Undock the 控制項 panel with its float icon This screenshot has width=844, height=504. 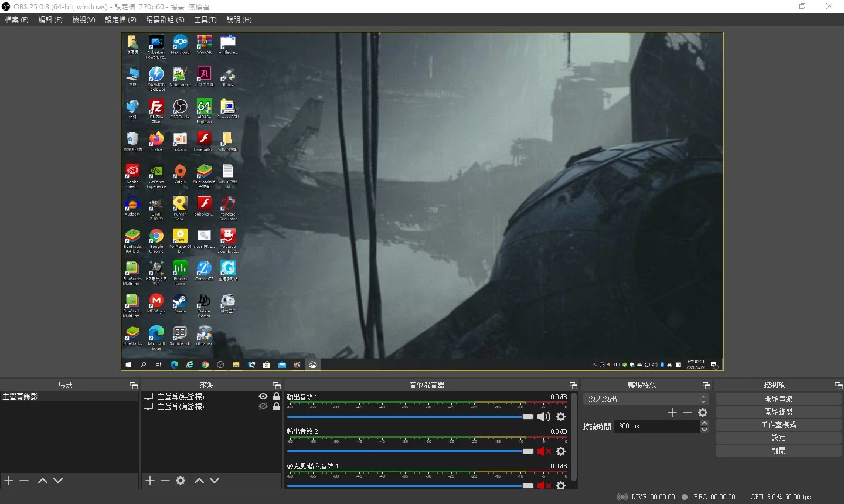click(839, 385)
